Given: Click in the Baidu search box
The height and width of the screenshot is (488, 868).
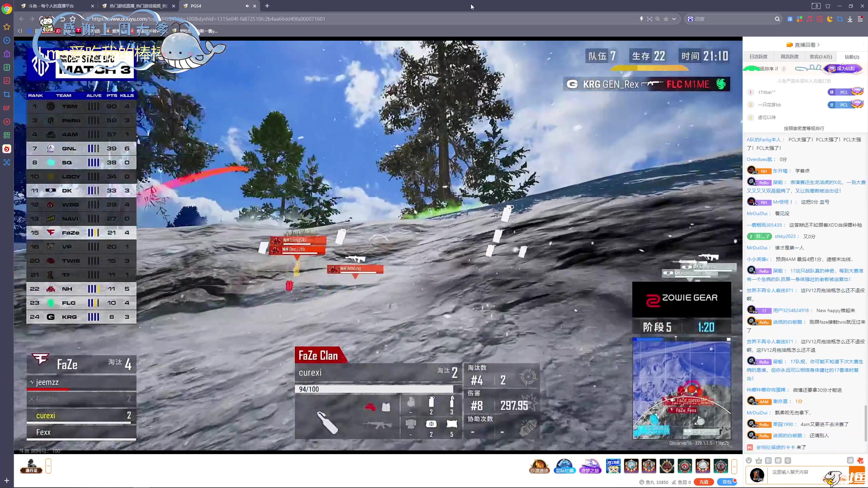Looking at the screenshot, I should (732, 19).
